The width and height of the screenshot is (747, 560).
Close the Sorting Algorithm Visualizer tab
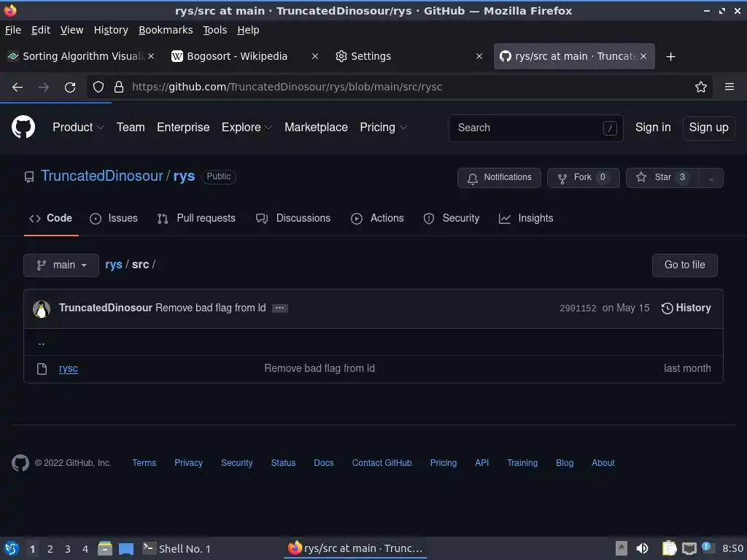[x=150, y=56]
